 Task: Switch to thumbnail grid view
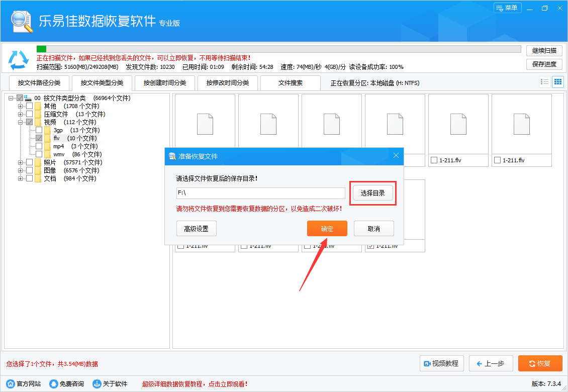(x=557, y=81)
